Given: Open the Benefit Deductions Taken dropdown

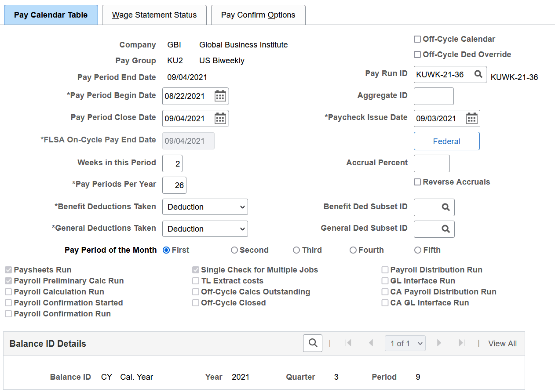Looking at the screenshot, I should (205, 207).
